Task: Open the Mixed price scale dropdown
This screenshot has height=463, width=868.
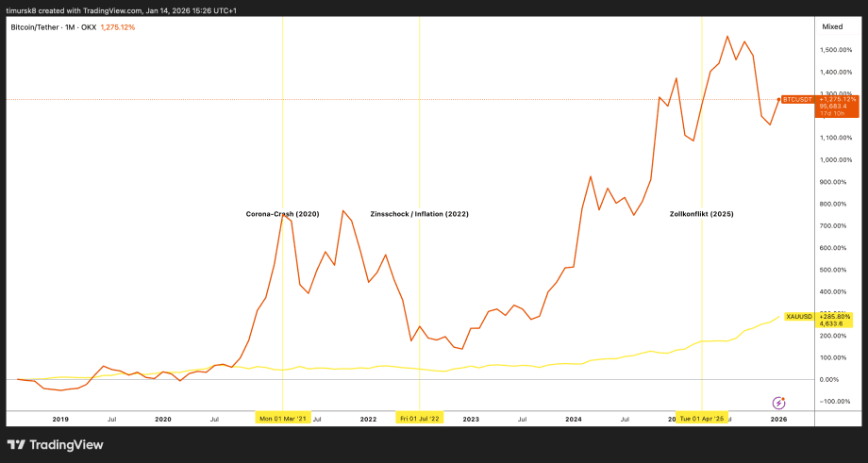Action: (x=832, y=27)
